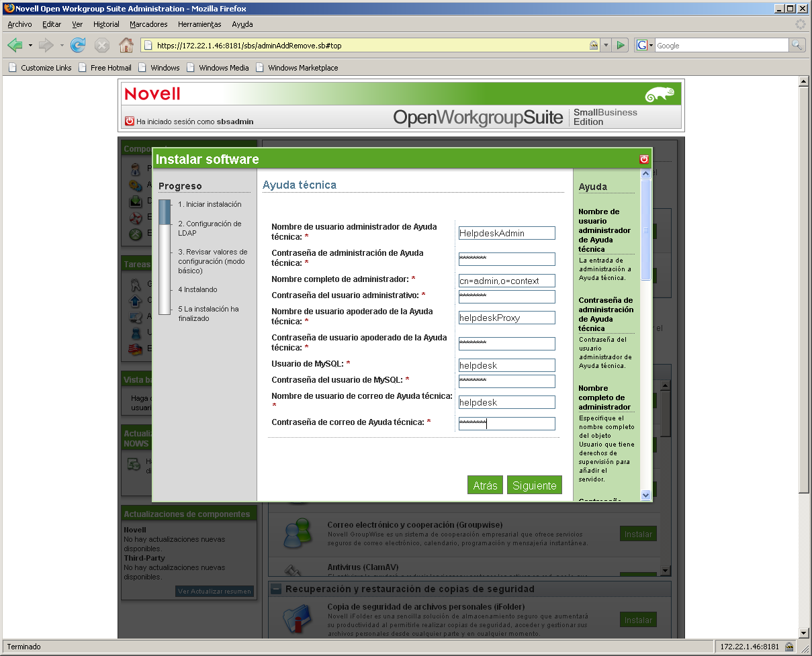The height and width of the screenshot is (656, 812).
Task: Open address bar URL history dropdown
Action: (x=606, y=45)
